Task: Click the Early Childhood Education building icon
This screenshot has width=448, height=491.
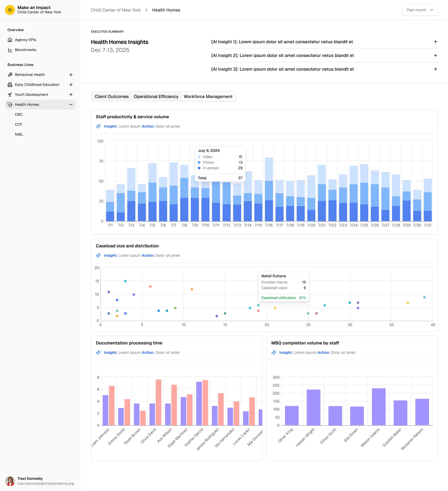Action: coord(10,84)
